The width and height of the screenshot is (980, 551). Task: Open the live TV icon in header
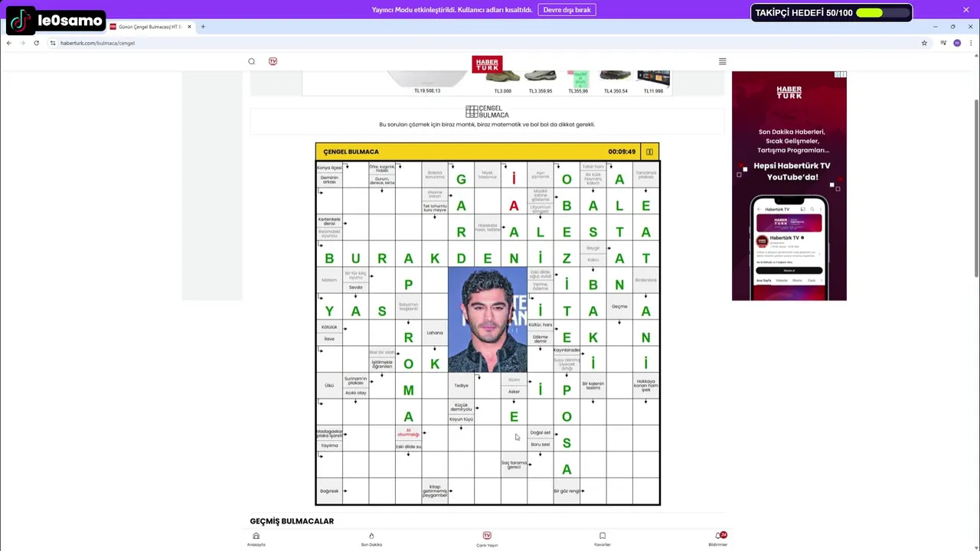coord(273,61)
